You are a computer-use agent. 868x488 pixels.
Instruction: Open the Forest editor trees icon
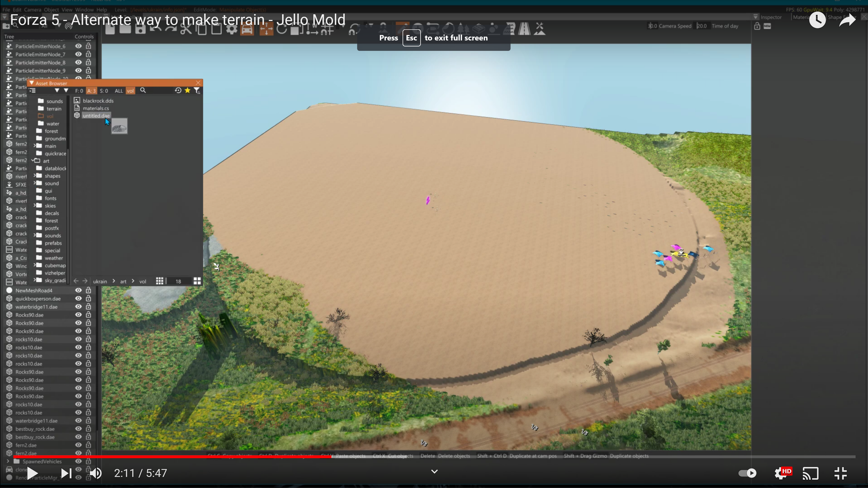coord(463,29)
